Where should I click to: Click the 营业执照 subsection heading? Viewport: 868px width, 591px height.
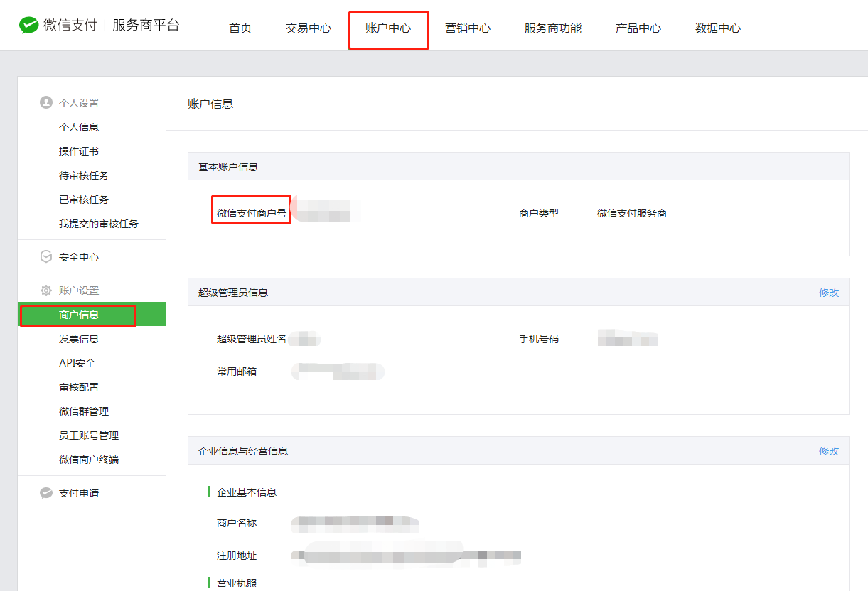point(237,583)
